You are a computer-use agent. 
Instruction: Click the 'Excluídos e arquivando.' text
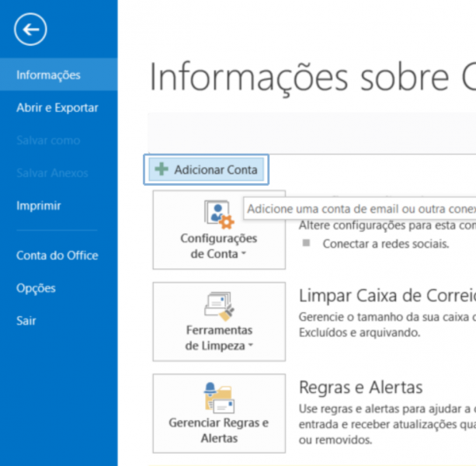coord(360,332)
